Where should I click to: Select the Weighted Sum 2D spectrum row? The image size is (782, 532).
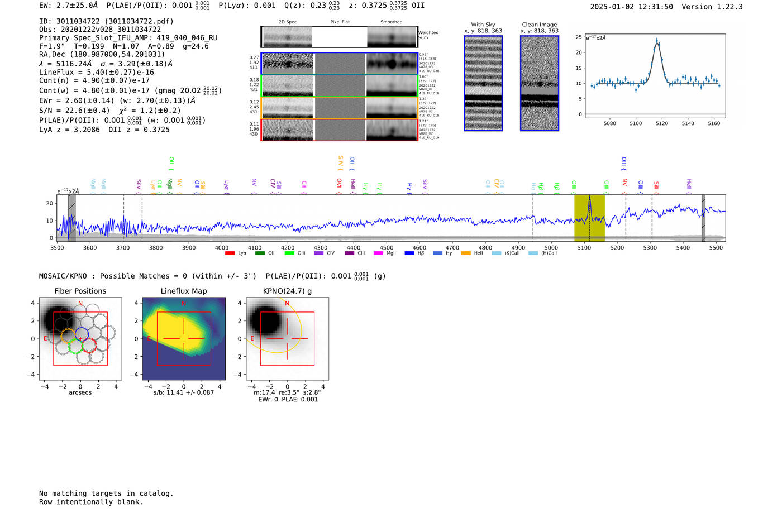coord(339,37)
